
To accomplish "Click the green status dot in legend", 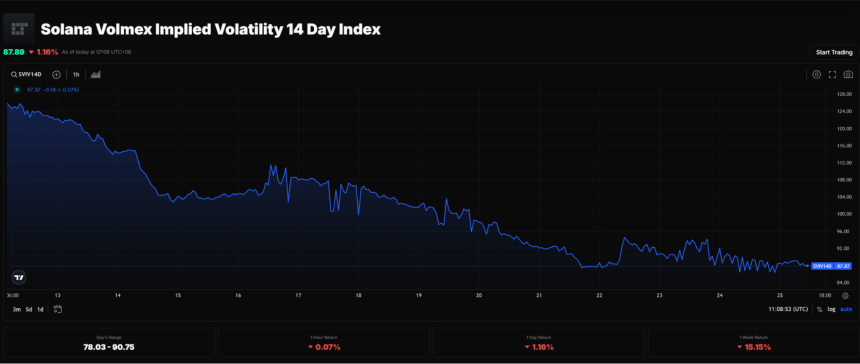I will (x=17, y=89).
